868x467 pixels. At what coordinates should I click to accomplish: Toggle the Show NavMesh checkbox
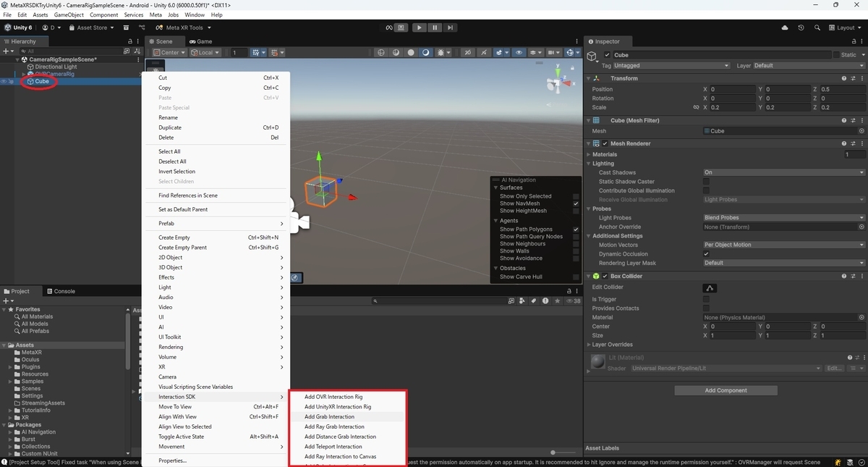point(576,203)
